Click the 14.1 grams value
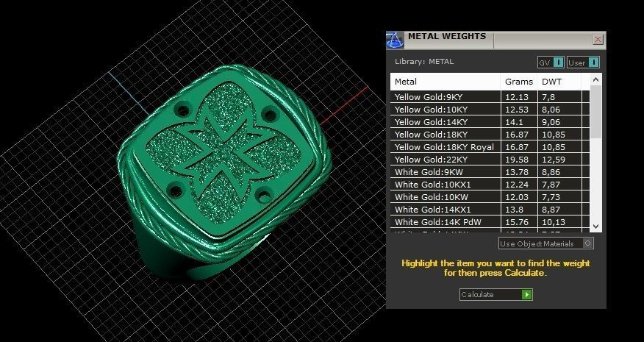644x342 pixels. tap(514, 121)
